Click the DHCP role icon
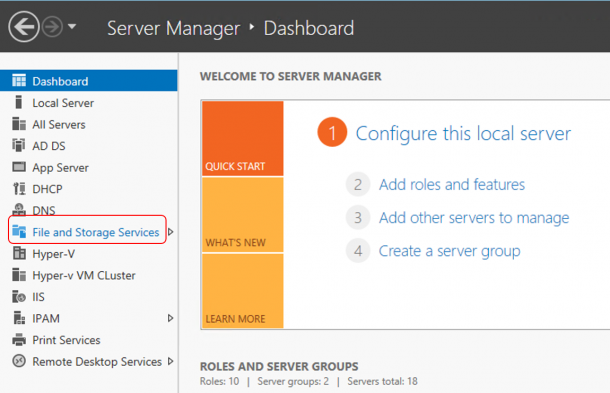Image resolution: width=610 pixels, height=393 pixels. click(x=19, y=189)
